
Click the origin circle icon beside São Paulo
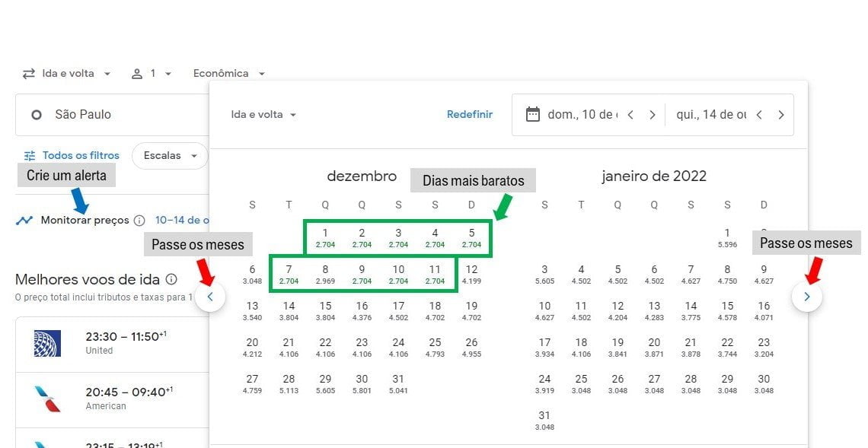point(37,115)
